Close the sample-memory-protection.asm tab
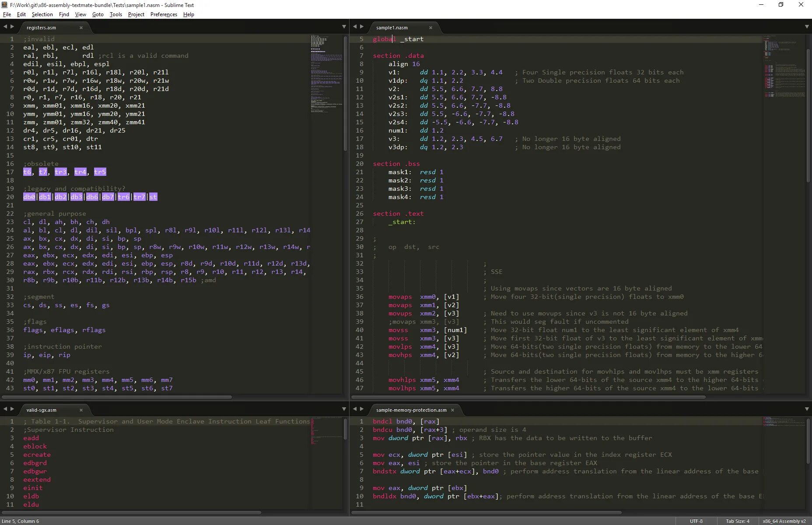 click(x=452, y=410)
